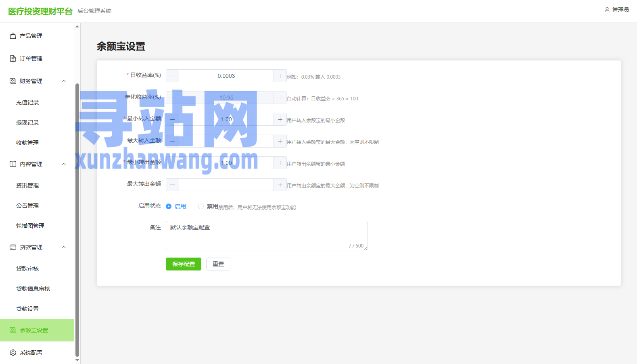
Task: Open 贷款信息审核 submenu item
Action: [37, 289]
